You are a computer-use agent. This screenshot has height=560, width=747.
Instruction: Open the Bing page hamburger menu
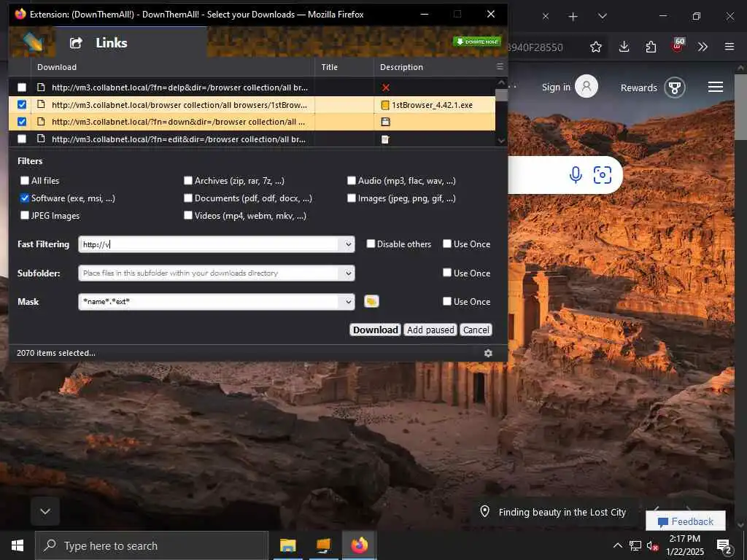(x=716, y=87)
